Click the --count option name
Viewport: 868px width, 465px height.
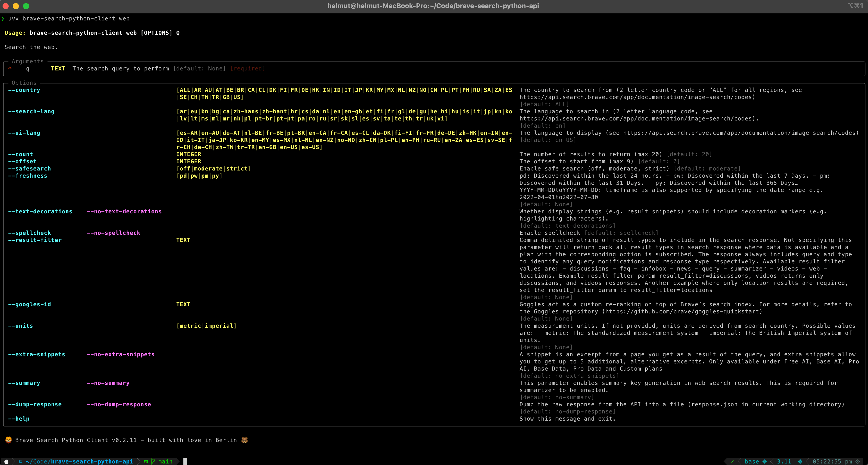click(20, 154)
